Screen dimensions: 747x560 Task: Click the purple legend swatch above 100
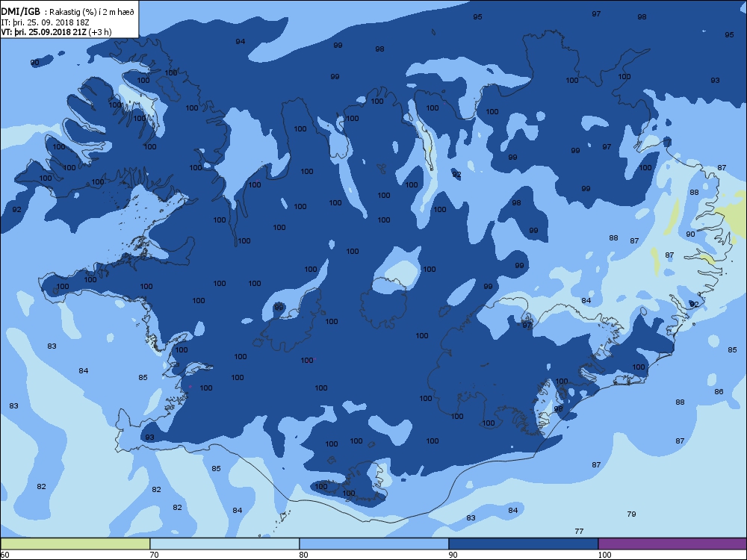click(672, 544)
